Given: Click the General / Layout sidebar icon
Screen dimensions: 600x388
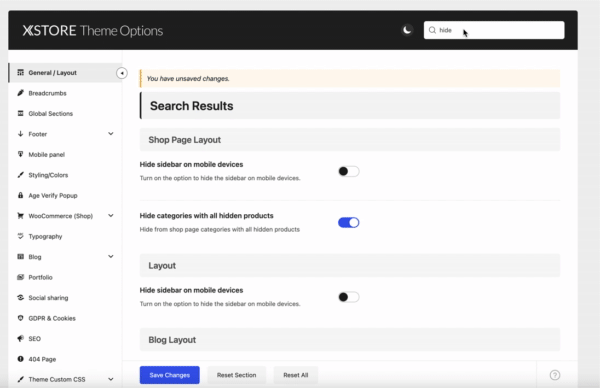Looking at the screenshot, I should coord(21,72).
